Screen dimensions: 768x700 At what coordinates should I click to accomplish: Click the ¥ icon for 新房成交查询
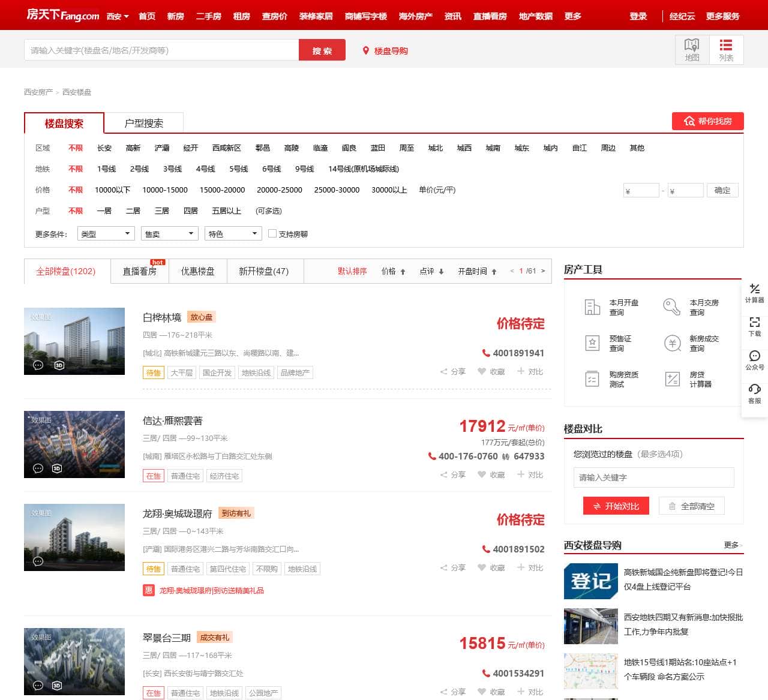672,343
